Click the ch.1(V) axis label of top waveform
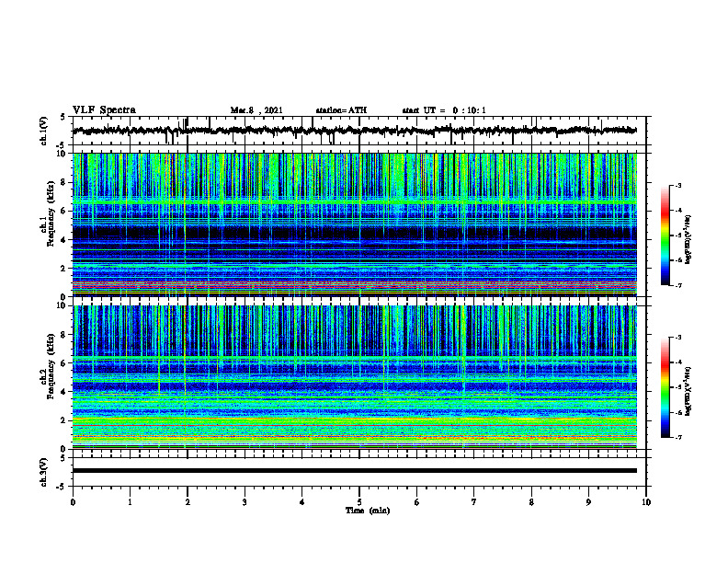This screenshot has width=728, height=563. click(x=44, y=131)
